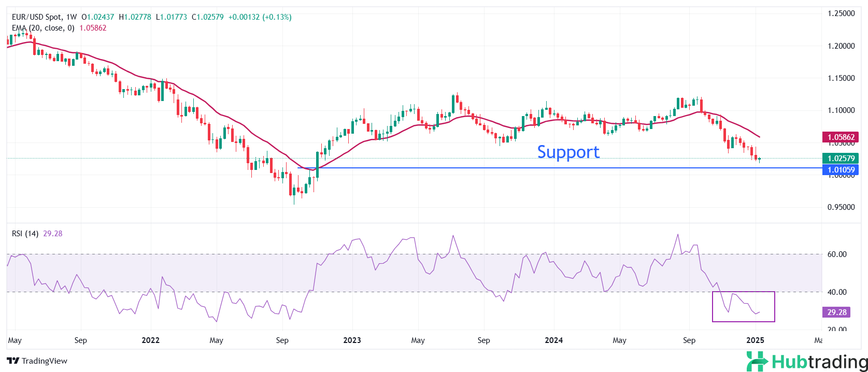Click the purple 29.28 RSI value tag

tap(836, 312)
